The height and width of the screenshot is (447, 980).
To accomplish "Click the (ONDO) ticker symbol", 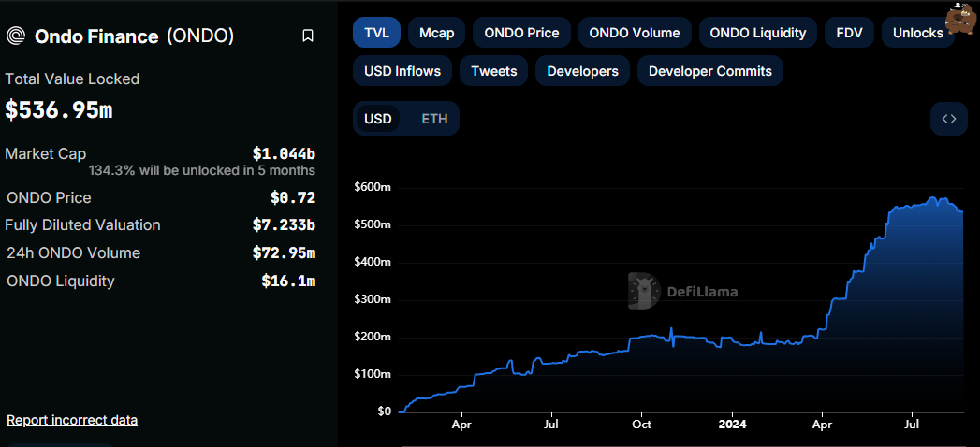I will (x=200, y=36).
